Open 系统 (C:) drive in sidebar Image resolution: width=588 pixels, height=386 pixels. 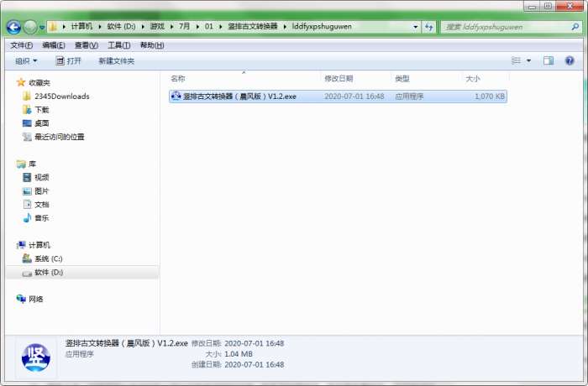point(42,258)
